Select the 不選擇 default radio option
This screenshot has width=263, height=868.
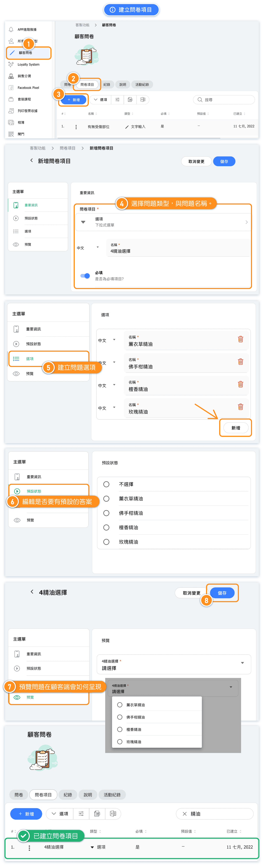tap(106, 484)
